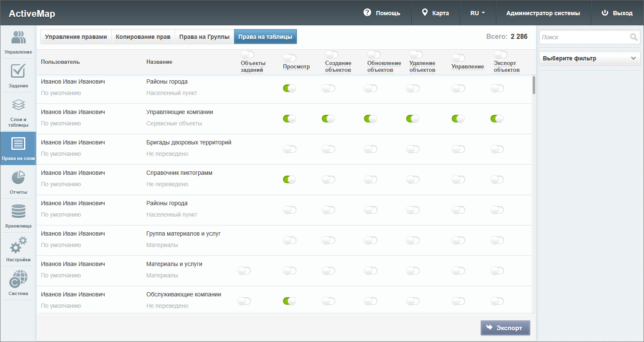Image resolution: width=644 pixels, height=342 pixels.
Task: Open Система globe icon
Action: [18, 279]
